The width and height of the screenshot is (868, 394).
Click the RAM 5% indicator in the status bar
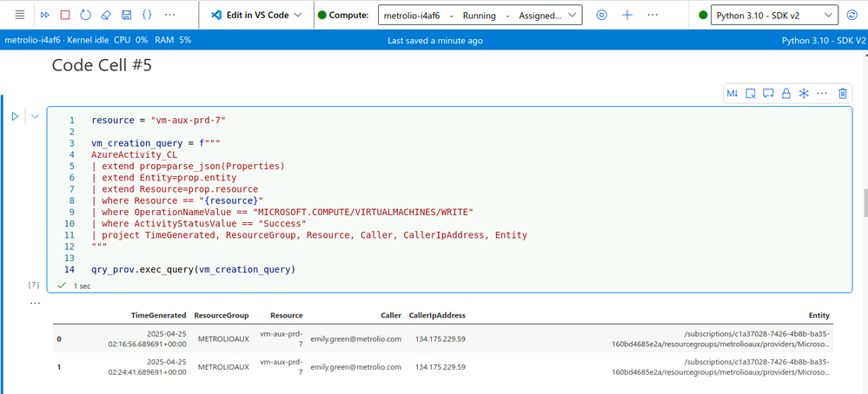point(173,40)
